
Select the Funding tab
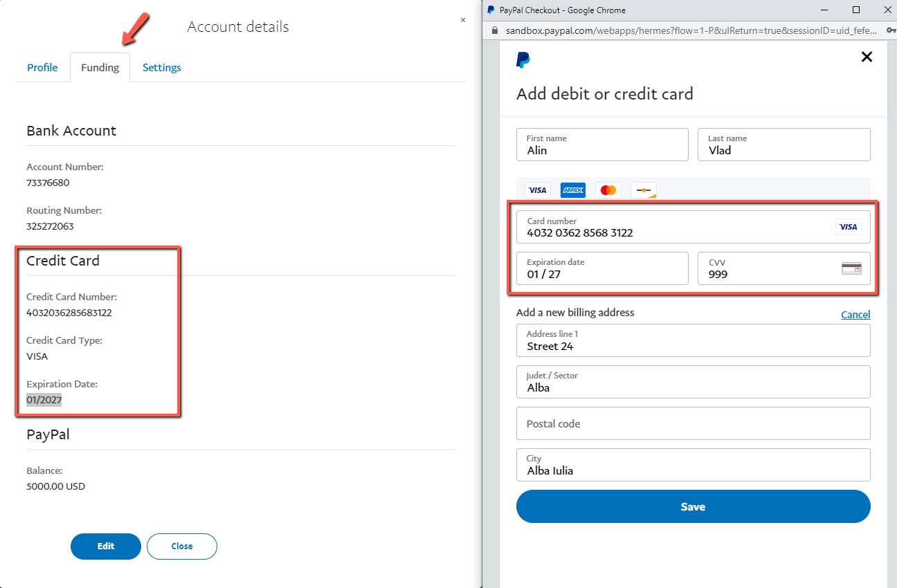(100, 68)
